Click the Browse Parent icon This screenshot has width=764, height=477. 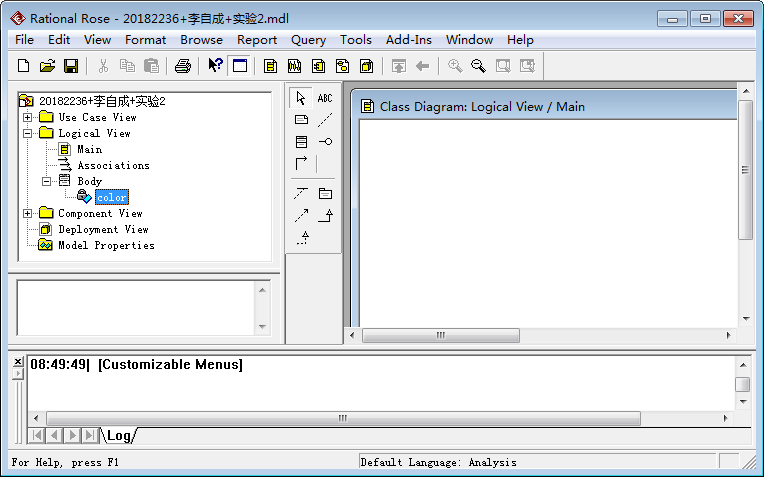point(399,66)
